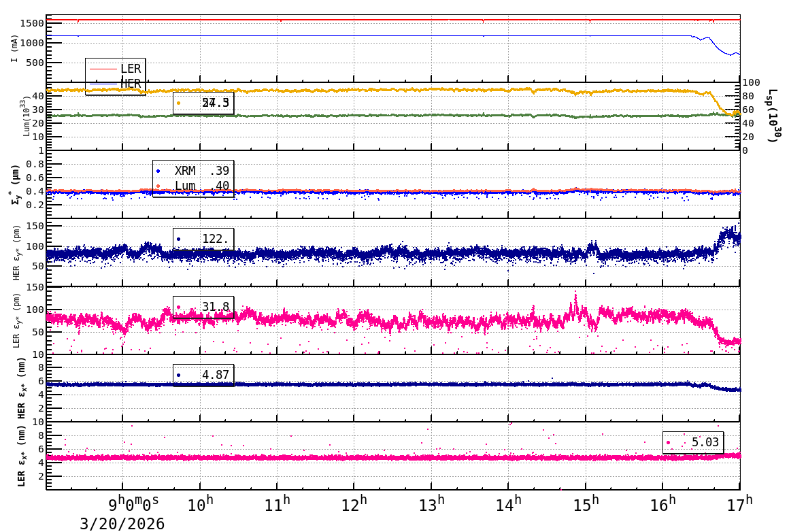Click the XRM .39 legend entry

pyautogui.click(x=193, y=171)
